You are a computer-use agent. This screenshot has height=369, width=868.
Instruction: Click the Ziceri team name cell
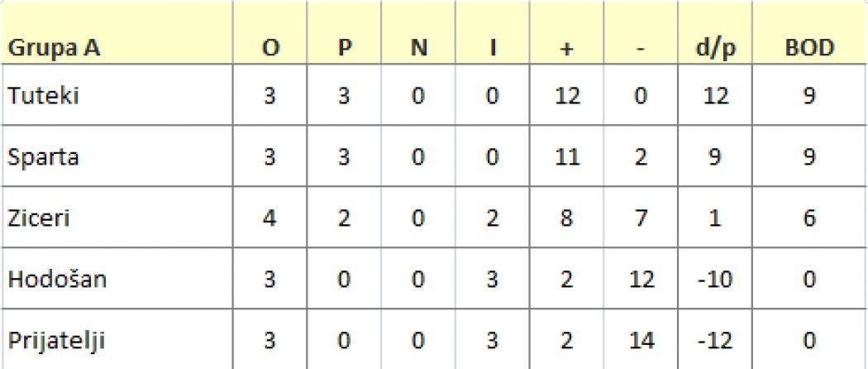117,218
